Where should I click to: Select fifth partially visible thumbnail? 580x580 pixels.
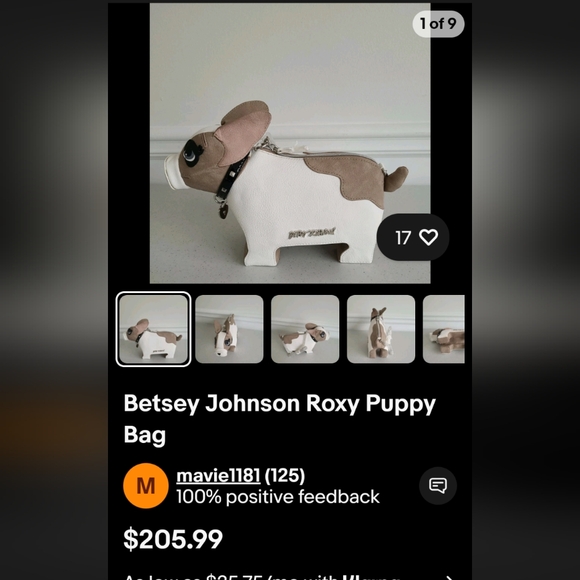click(444, 329)
